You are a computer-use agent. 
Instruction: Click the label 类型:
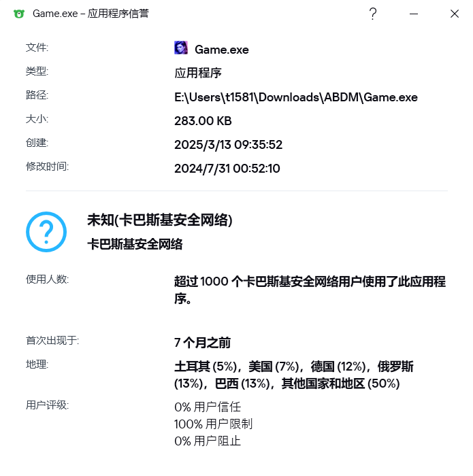[37, 71]
